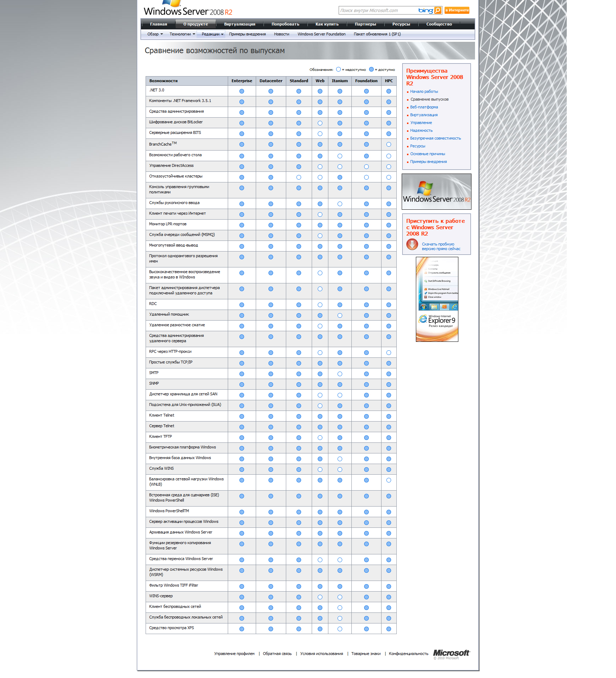Click the Bing search magnifier icon
This screenshot has height=678, width=616.
438,10
